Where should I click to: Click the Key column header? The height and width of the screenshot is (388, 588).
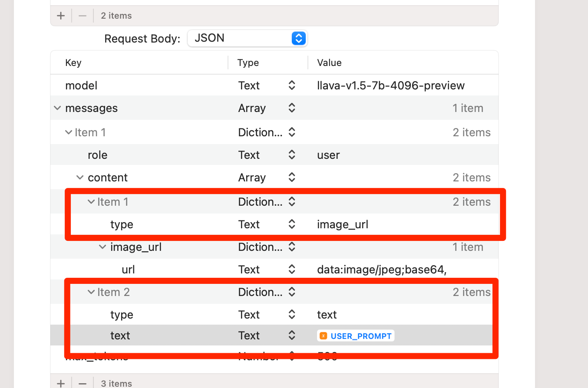pos(73,62)
